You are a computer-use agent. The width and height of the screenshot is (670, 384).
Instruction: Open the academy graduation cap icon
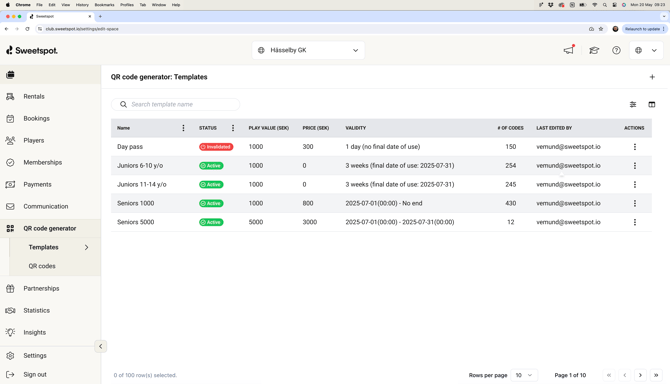pos(594,50)
